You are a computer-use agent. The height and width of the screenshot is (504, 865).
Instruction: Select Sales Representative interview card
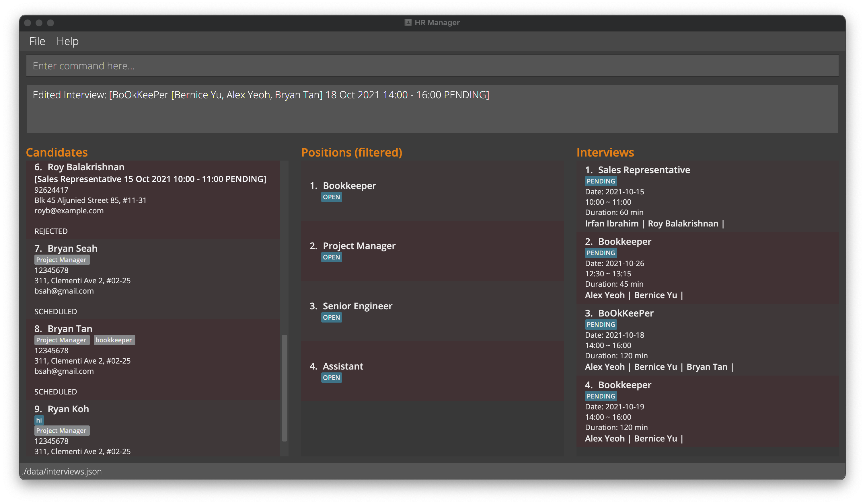click(x=707, y=197)
